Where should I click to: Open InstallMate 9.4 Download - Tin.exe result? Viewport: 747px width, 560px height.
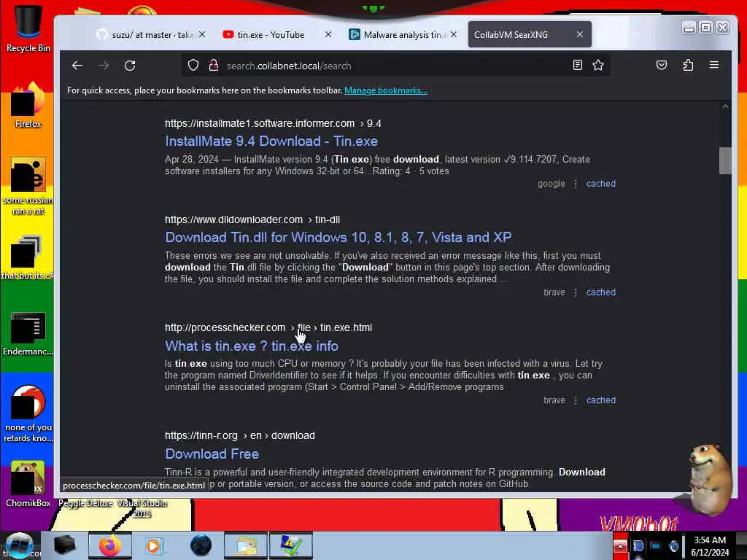(x=271, y=141)
